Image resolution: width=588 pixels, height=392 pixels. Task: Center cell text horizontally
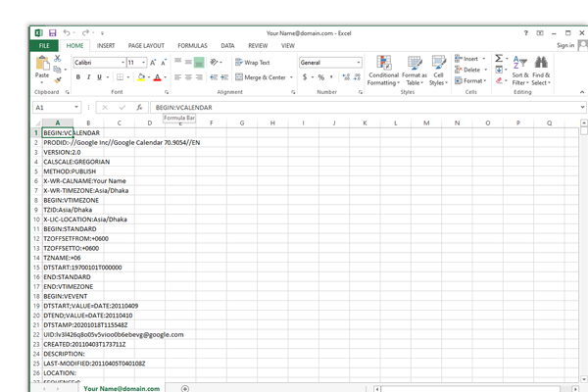click(188, 77)
